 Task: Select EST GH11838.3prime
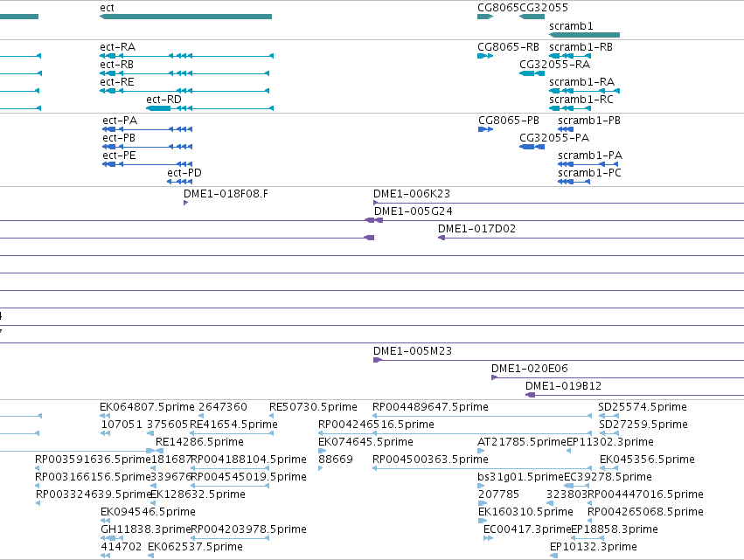point(145,530)
